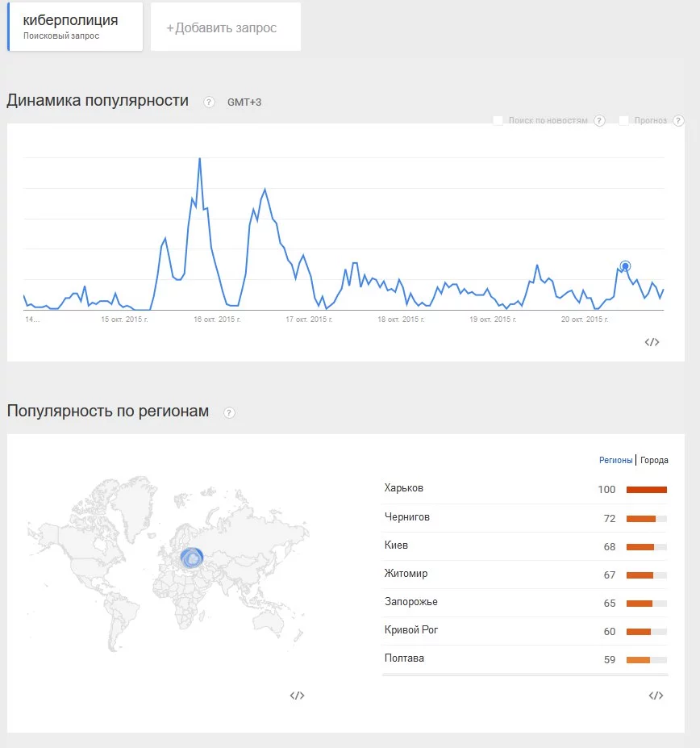Image resolution: width=700 pixels, height=748 pixels.
Task: Click the orange bar for Чернигов
Action: 641,518
